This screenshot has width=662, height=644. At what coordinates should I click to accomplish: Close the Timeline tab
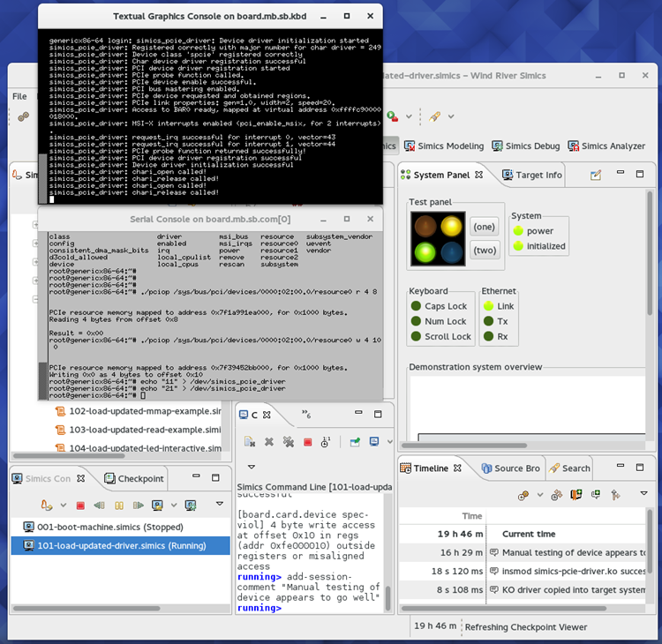pyautogui.click(x=457, y=468)
